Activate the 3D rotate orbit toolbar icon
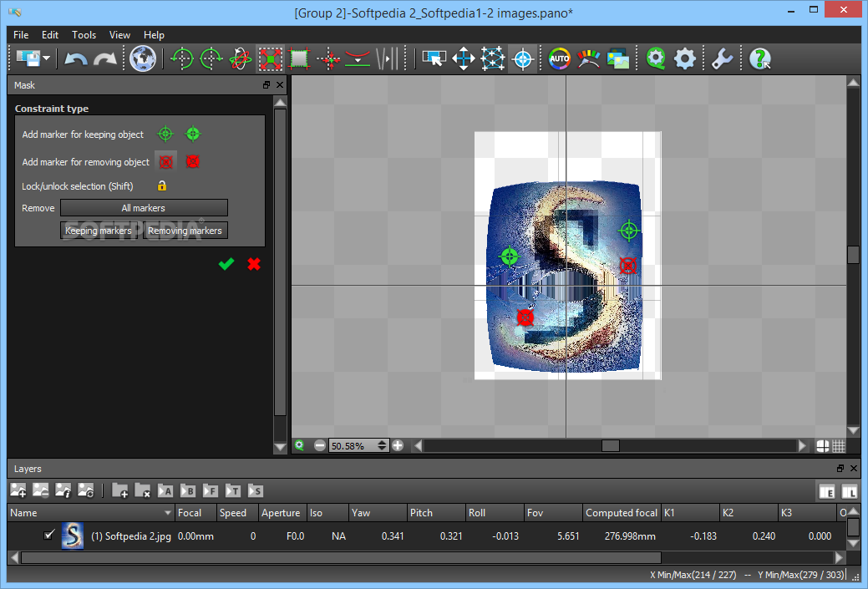Screen dimensions: 868x589 coord(241,58)
